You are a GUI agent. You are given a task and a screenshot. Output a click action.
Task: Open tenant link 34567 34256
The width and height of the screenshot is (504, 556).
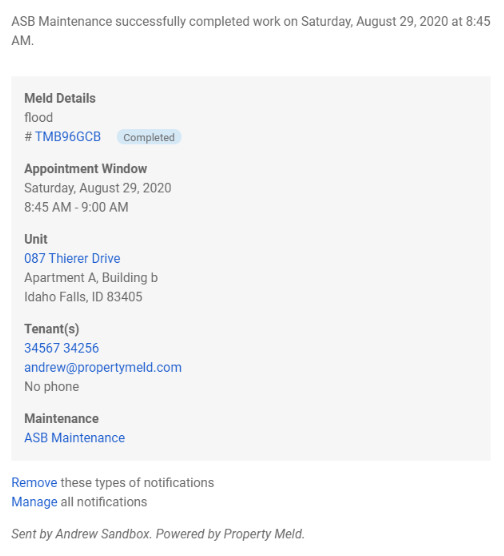pyautogui.click(x=61, y=348)
